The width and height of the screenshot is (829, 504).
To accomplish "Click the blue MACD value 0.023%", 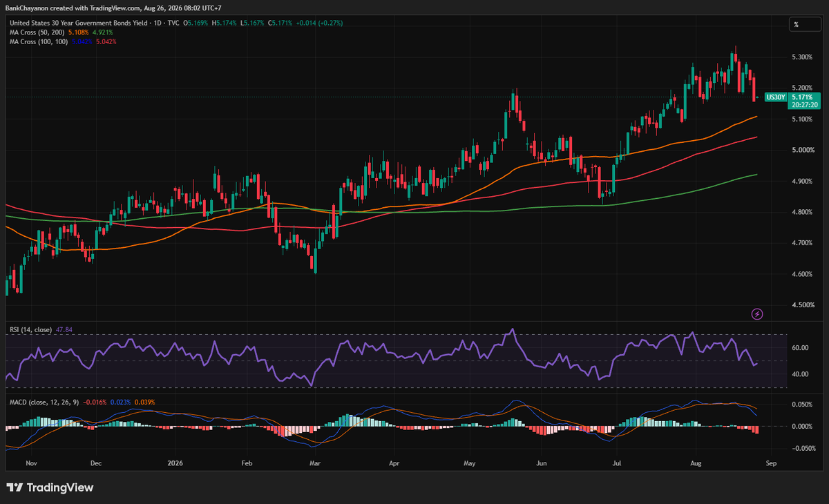I will (121, 402).
